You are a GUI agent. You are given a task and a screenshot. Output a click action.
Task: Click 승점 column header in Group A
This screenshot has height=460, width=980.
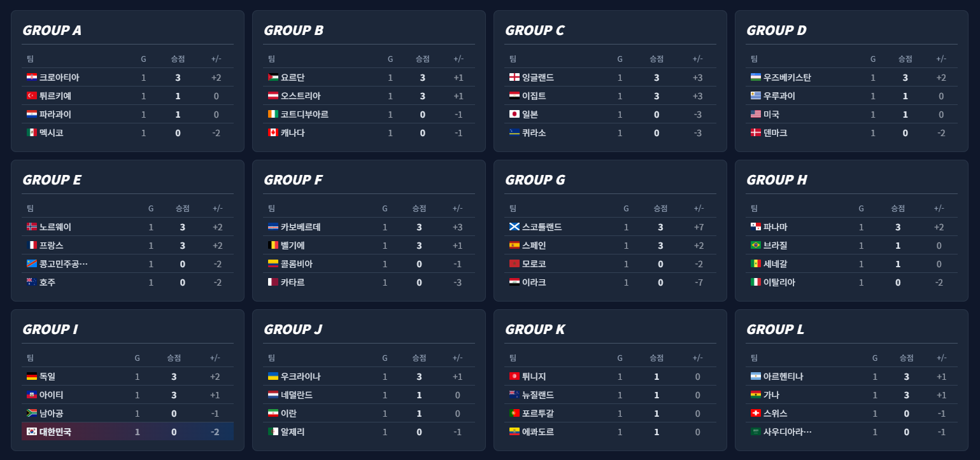point(178,59)
